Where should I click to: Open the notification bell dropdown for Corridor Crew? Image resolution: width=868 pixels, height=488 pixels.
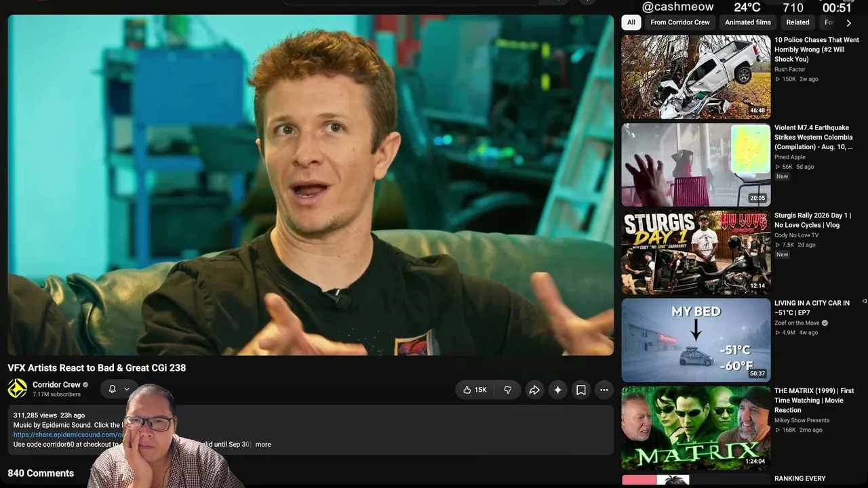pyautogui.click(x=119, y=389)
